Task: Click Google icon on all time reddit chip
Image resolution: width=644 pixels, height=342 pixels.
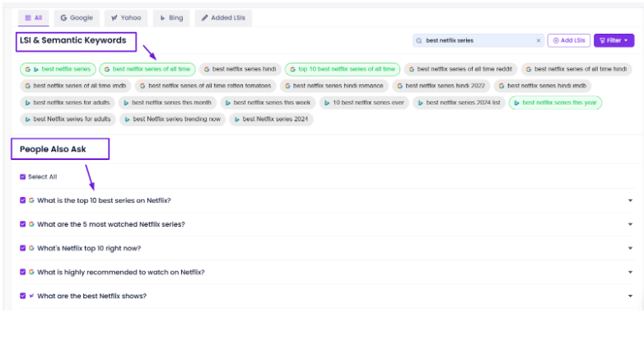Action: coord(412,69)
